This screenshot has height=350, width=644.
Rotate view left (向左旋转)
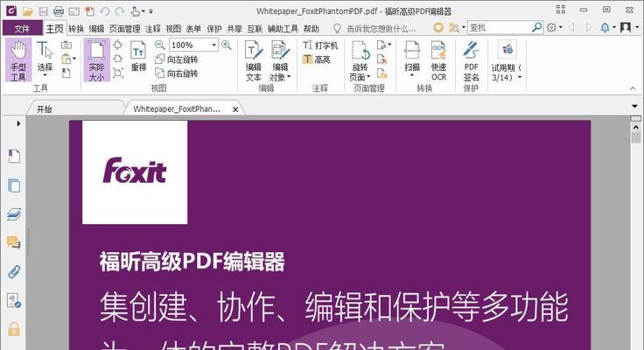click(177, 59)
